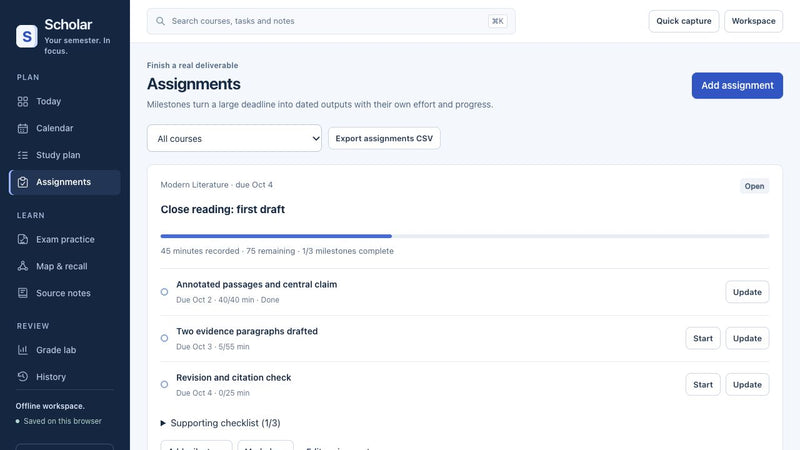Click the Study plan list icon
800x450 pixels.
(22, 155)
